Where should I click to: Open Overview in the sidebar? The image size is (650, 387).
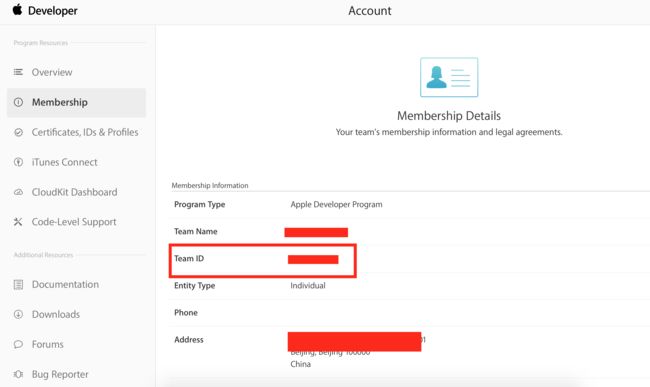click(52, 72)
